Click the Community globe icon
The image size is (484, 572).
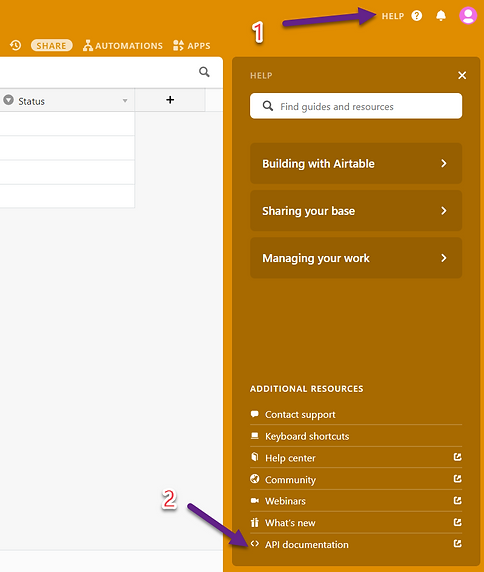[255, 479]
